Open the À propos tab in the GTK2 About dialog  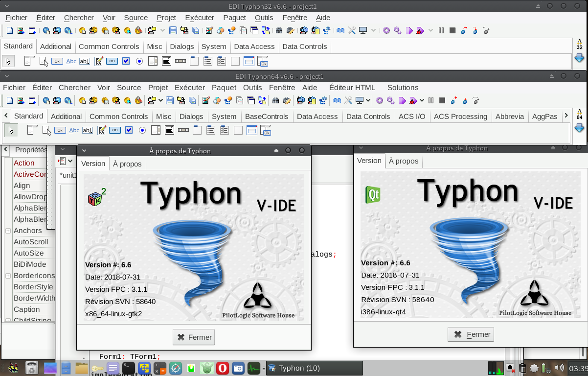127,164
